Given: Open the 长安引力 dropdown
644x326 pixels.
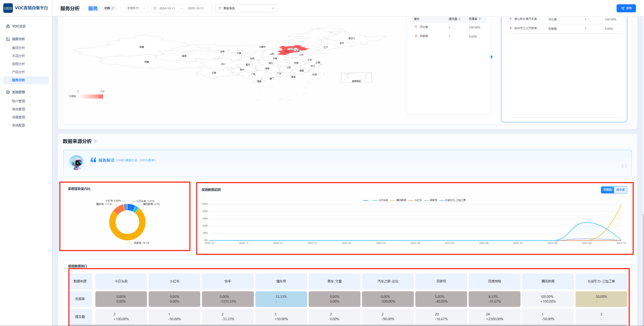Looking at the screenshot, I should (136, 8).
